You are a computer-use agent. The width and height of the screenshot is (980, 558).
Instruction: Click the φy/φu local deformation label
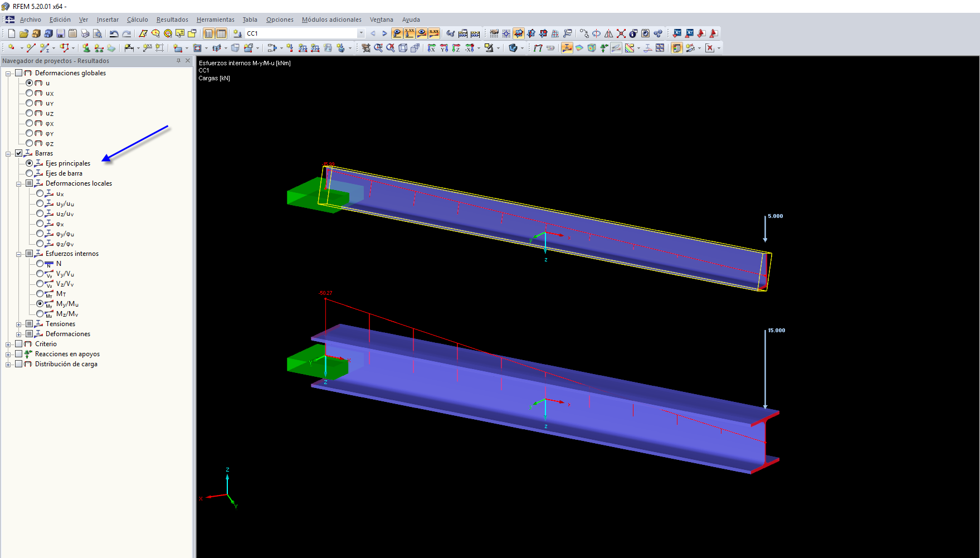tap(65, 234)
